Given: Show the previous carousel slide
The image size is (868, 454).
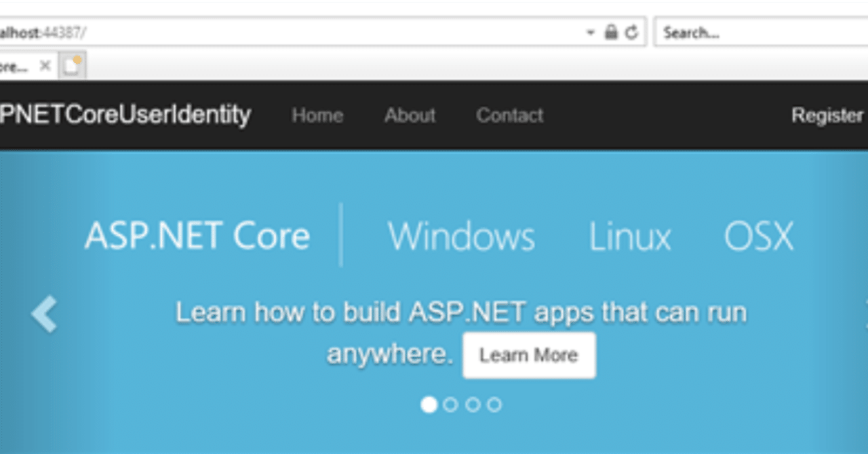Looking at the screenshot, I should [x=45, y=314].
